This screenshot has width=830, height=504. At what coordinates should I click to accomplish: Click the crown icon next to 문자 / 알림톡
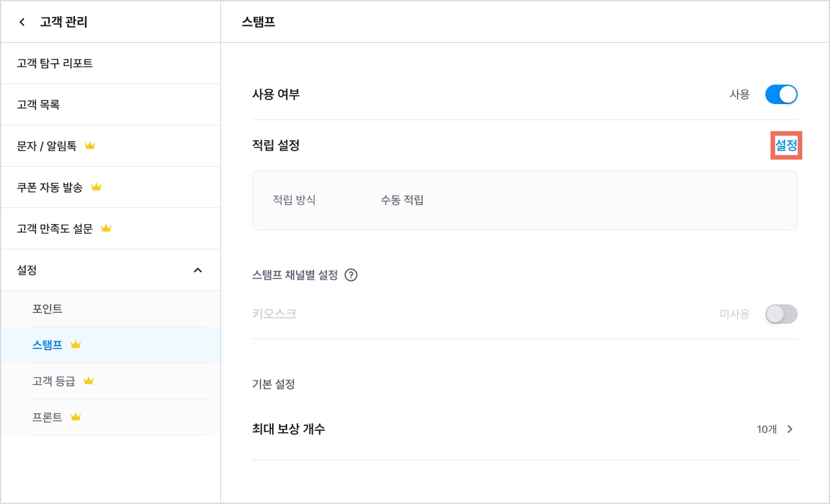pos(90,146)
